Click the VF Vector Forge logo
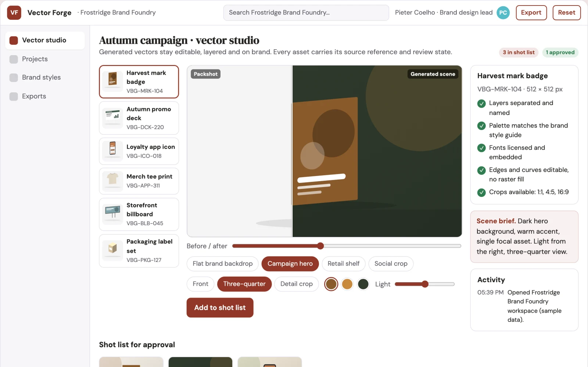 coord(14,12)
